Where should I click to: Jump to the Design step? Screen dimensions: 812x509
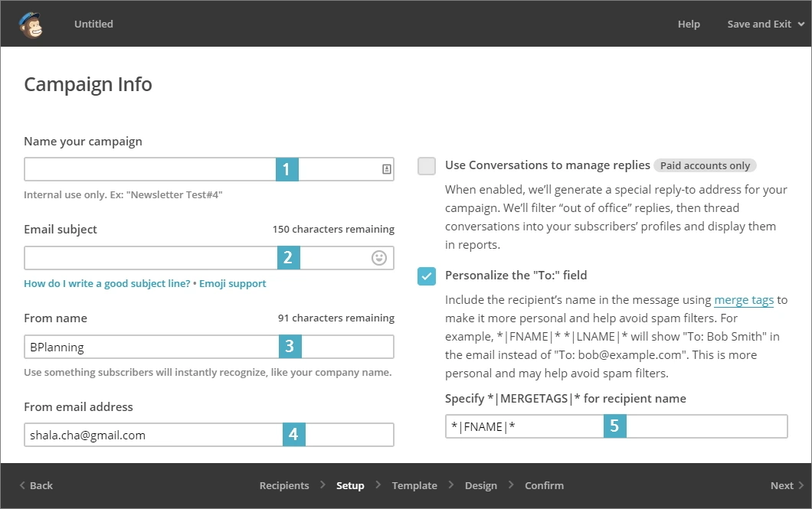pos(480,486)
